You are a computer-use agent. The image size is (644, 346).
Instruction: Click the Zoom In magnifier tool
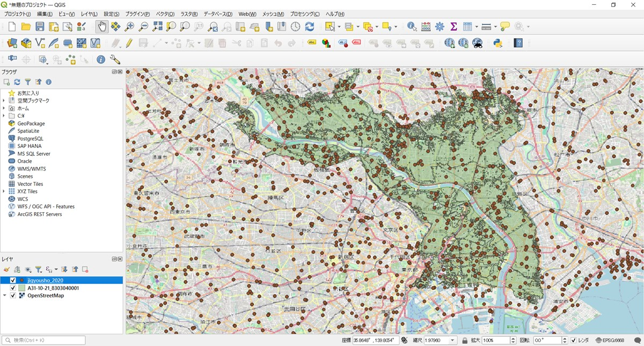pos(129,26)
